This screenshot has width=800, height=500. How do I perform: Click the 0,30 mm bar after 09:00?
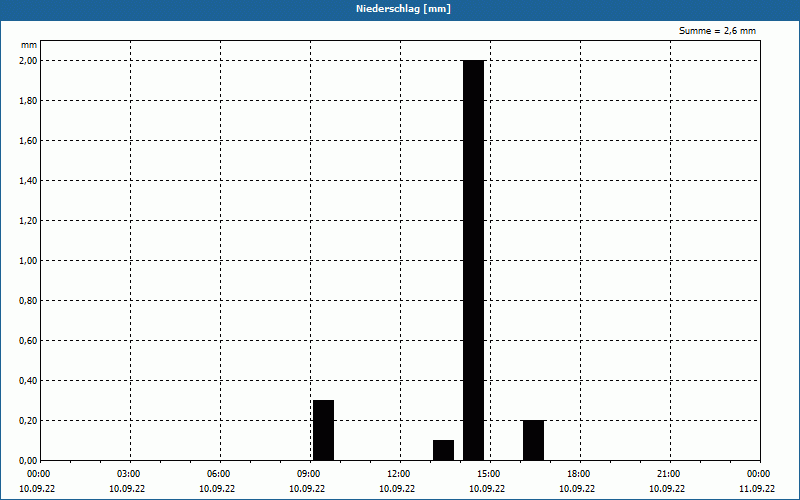[x=323, y=430]
